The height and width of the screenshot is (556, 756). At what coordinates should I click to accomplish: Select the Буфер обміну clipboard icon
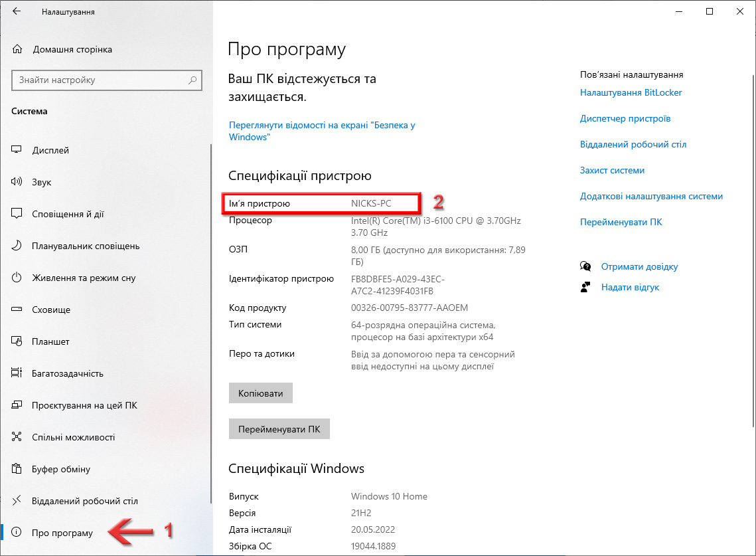click(17, 468)
